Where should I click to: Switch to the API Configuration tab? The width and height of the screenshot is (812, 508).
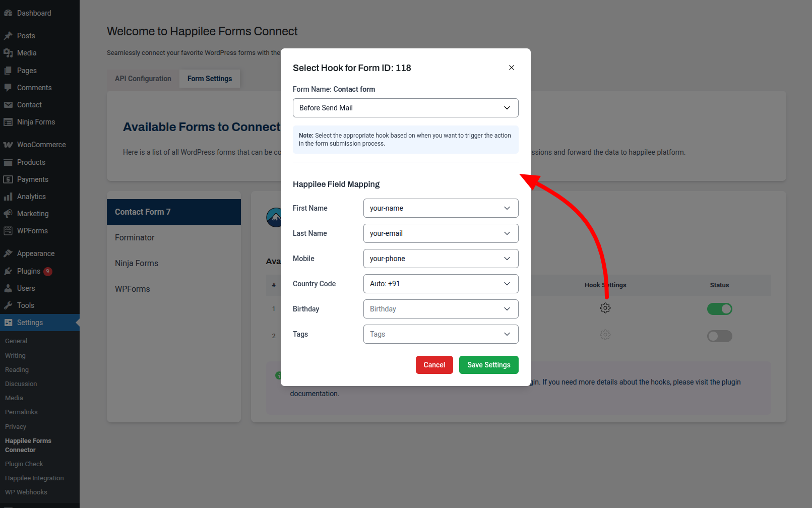[x=143, y=78]
